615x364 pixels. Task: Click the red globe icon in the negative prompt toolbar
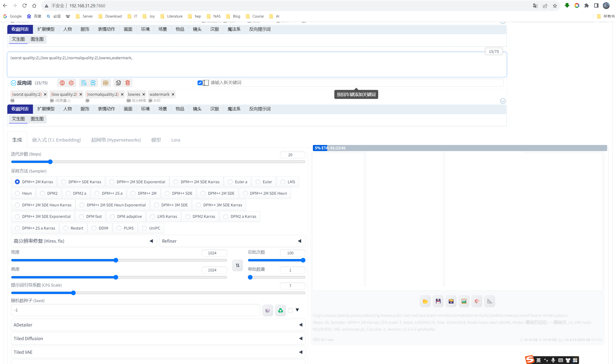coord(62,83)
